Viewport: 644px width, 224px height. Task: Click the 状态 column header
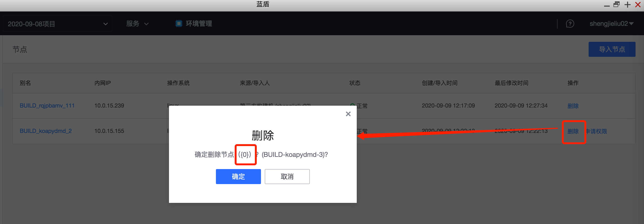(355, 83)
